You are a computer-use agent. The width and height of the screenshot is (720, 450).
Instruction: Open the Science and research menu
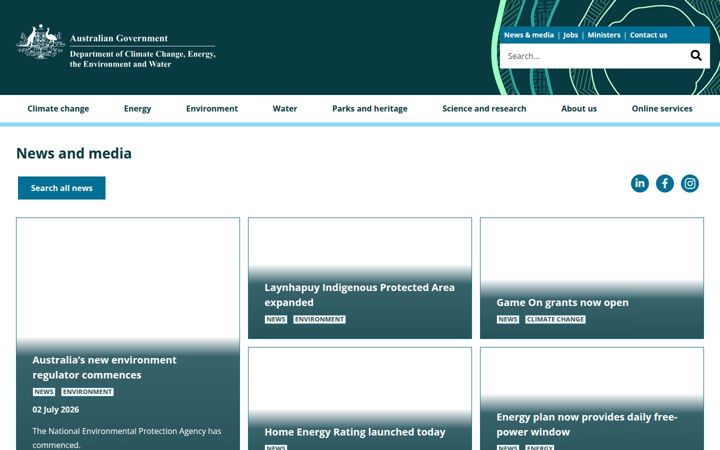(x=484, y=109)
